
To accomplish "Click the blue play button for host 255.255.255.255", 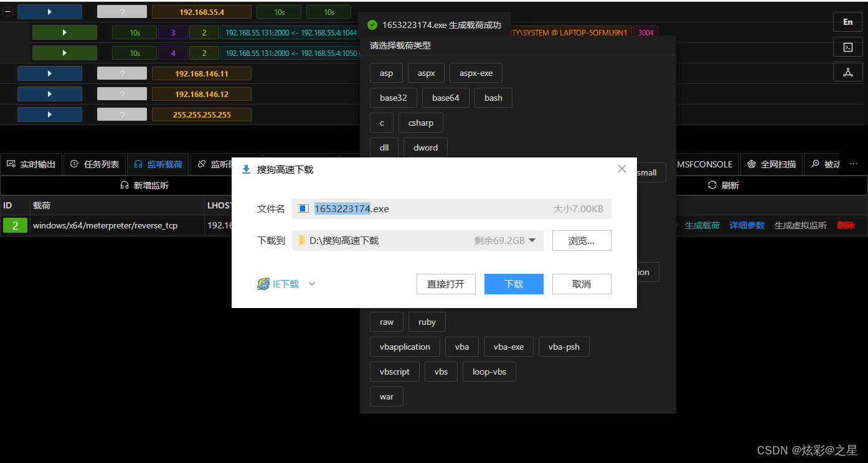I will [x=50, y=115].
